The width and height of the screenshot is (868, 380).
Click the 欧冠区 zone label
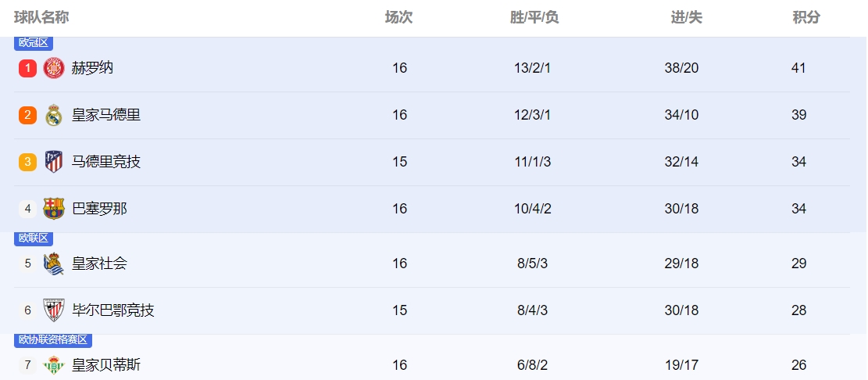click(x=34, y=43)
